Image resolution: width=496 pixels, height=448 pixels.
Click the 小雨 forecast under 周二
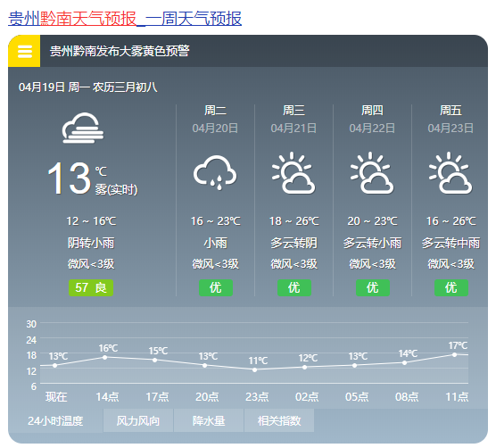(215, 243)
